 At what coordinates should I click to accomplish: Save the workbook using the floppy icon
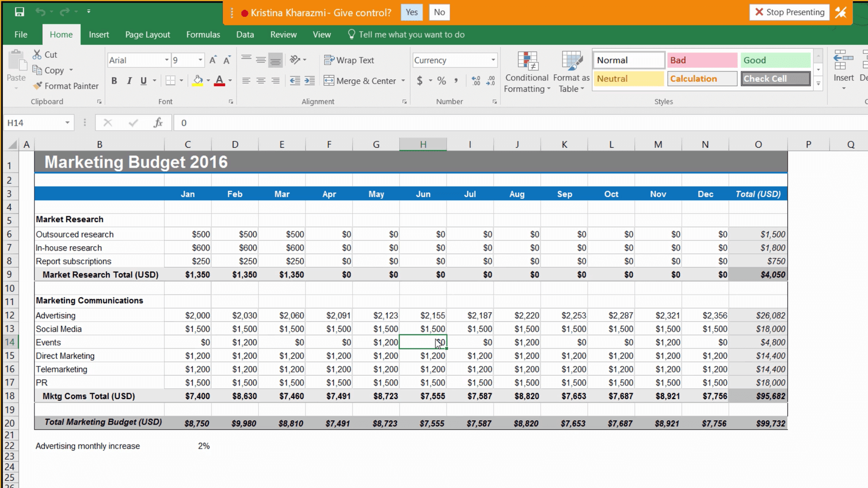20,12
